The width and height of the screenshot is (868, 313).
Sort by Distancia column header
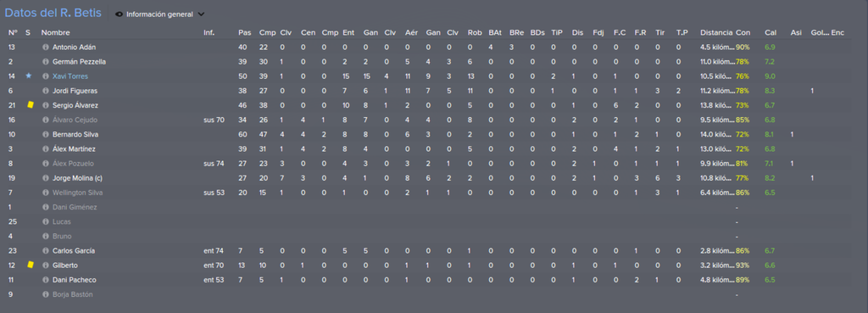click(716, 33)
